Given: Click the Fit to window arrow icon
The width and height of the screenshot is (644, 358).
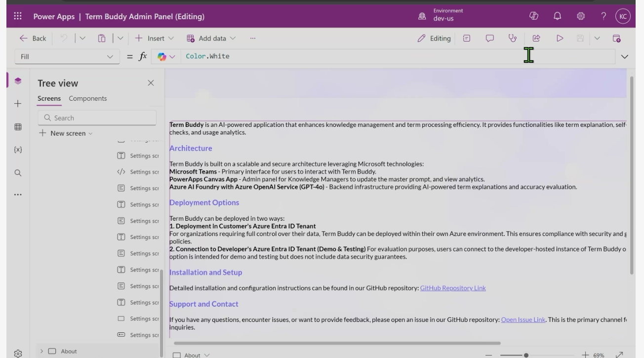Looking at the screenshot, I should [619, 355].
